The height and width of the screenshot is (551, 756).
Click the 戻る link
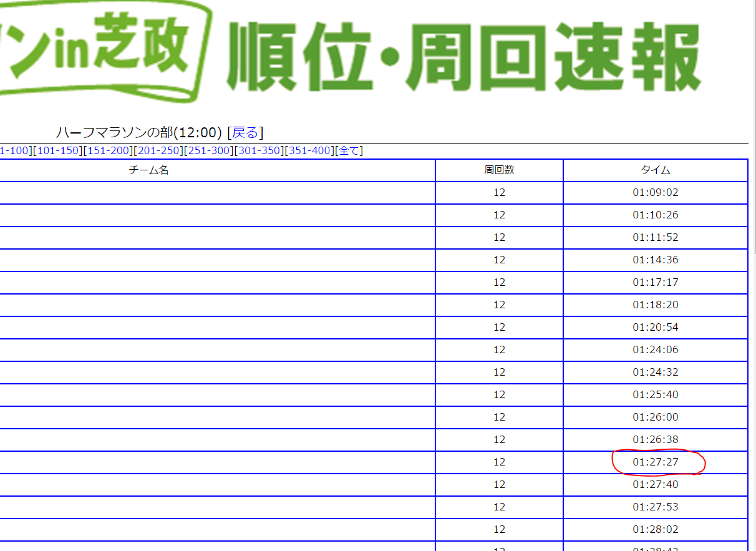tap(245, 132)
